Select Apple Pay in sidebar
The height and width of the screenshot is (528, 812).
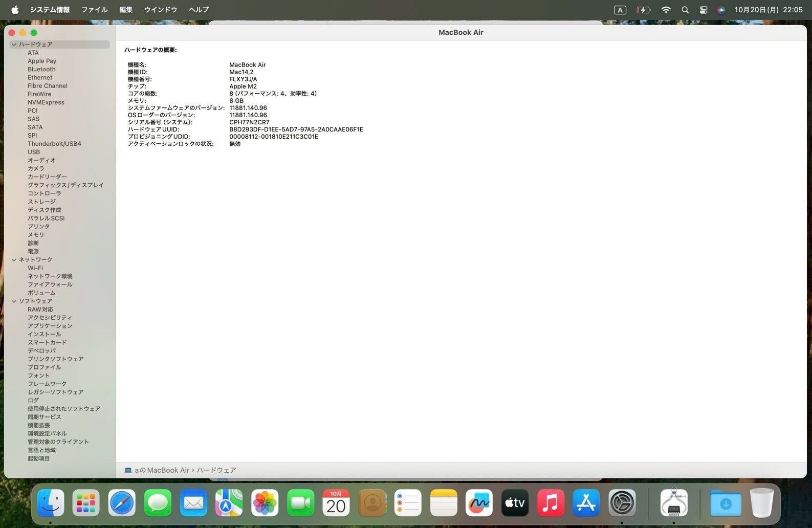[42, 61]
